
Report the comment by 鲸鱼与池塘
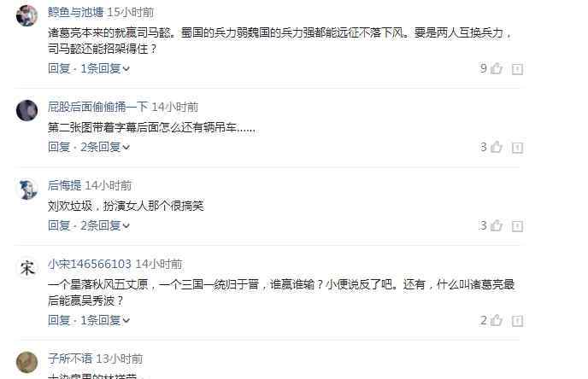pos(518,69)
